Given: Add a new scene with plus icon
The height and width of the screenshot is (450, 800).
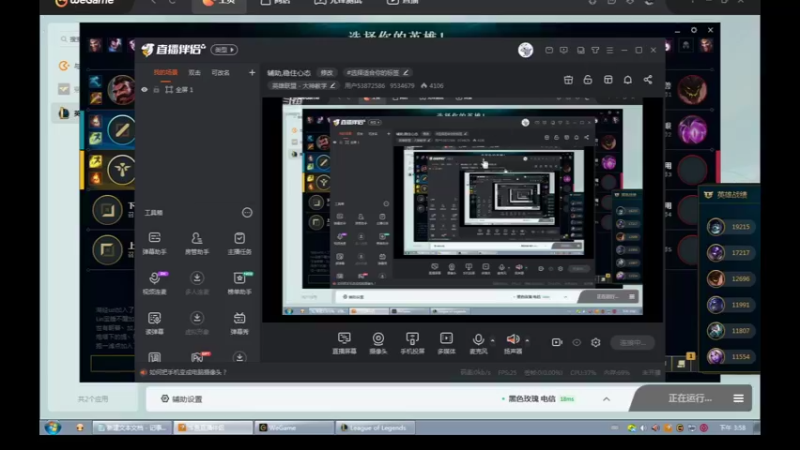Looking at the screenshot, I should click(252, 72).
